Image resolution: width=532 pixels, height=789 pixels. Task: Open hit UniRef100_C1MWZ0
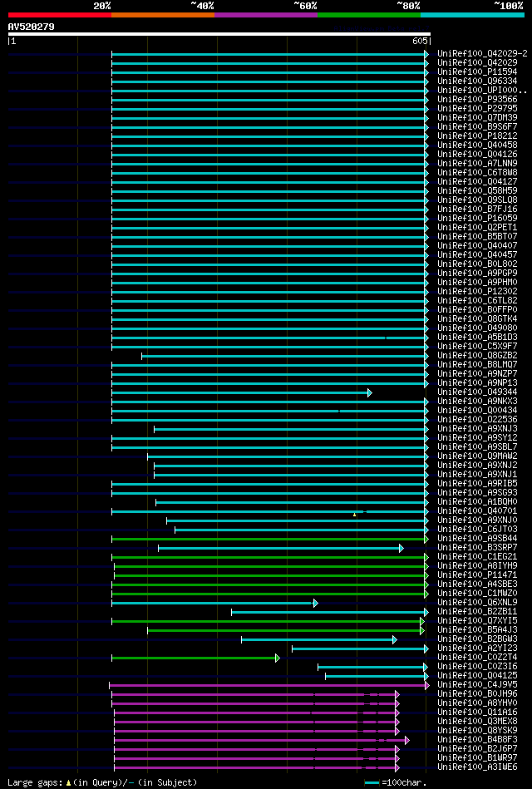[477, 594]
